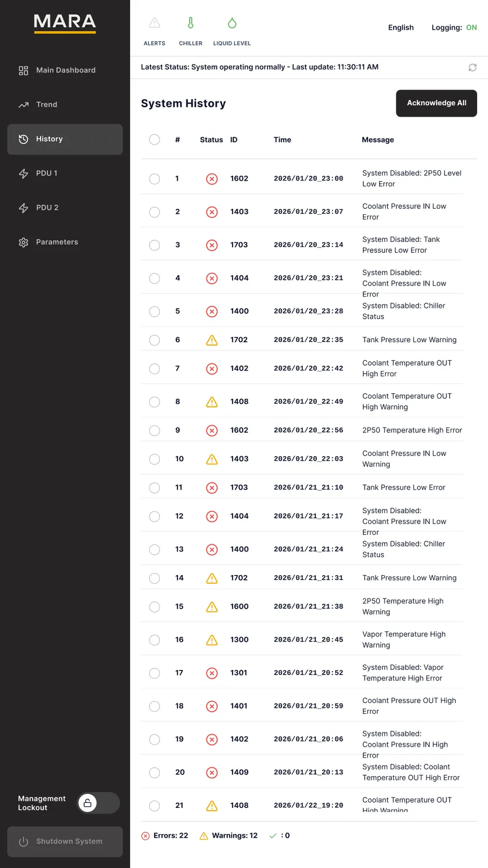488x868 pixels.
Task: Click the error icon in row 9
Action: (212, 431)
